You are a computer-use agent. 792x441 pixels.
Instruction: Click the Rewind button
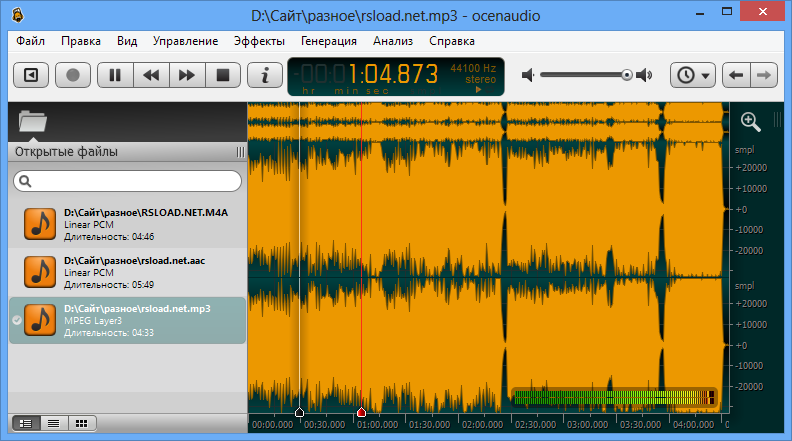tap(151, 75)
